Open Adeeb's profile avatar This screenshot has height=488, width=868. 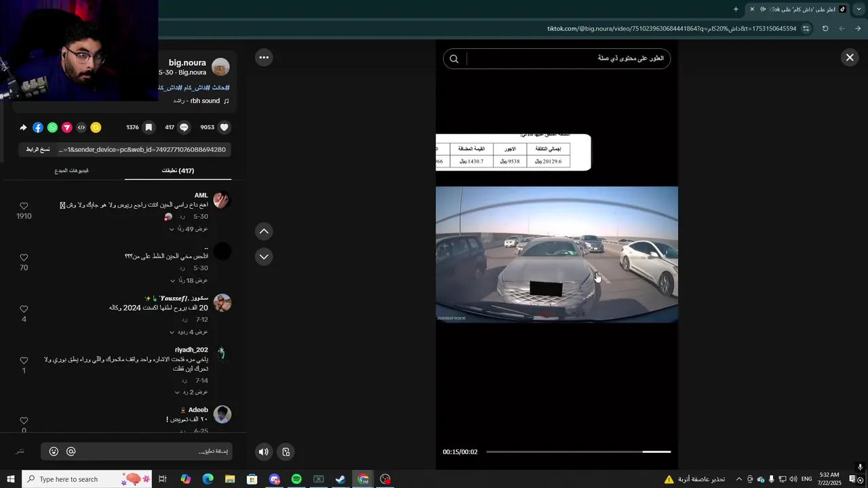coord(222,414)
